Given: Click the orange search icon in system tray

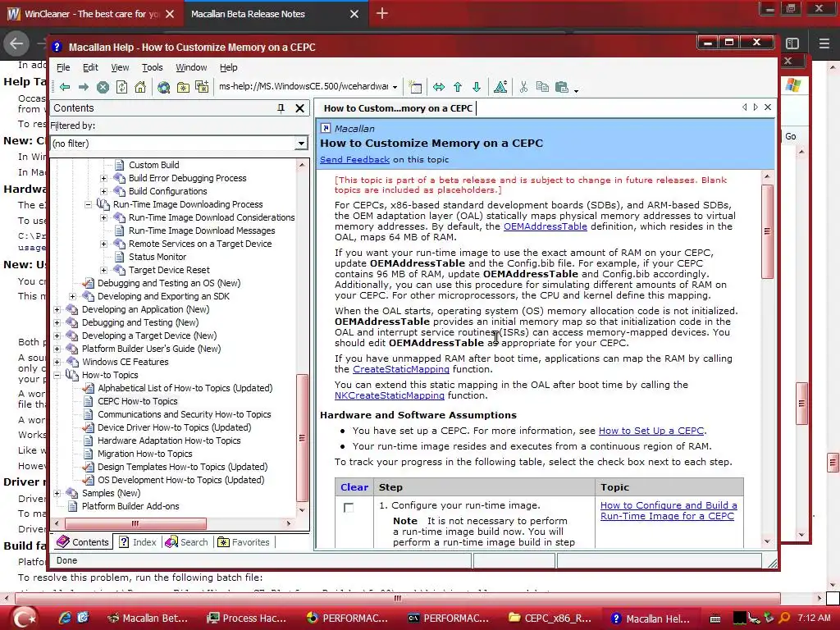Looking at the screenshot, I should click(x=784, y=618).
